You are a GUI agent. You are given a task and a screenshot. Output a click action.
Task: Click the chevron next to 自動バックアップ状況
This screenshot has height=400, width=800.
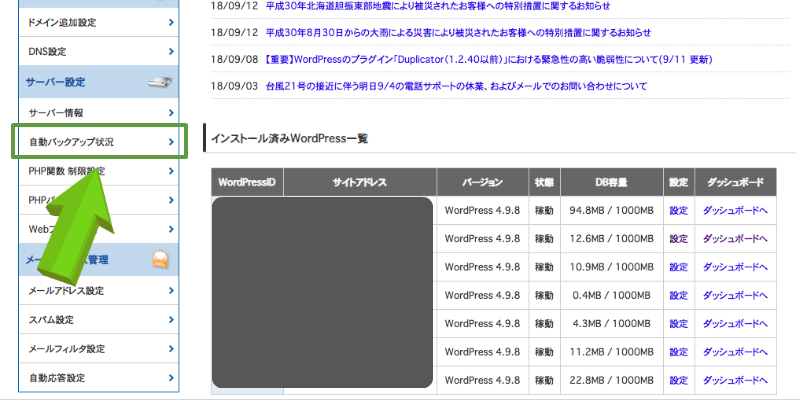tap(171, 142)
